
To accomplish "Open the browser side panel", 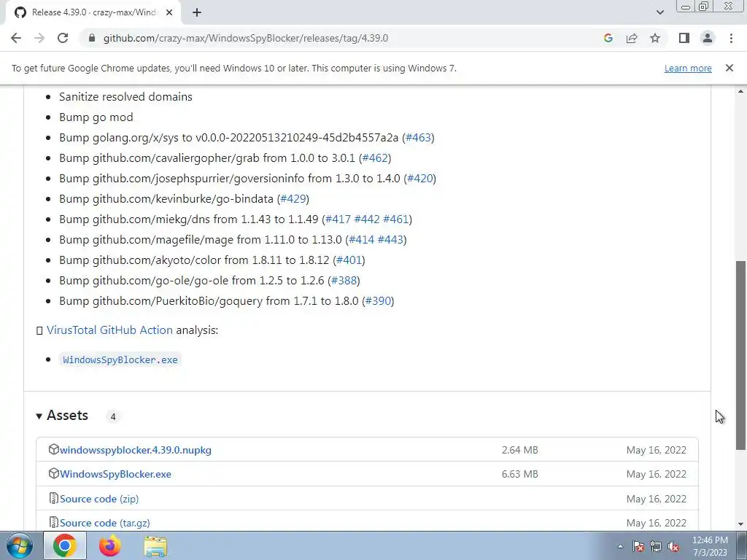I will pyautogui.click(x=684, y=38).
